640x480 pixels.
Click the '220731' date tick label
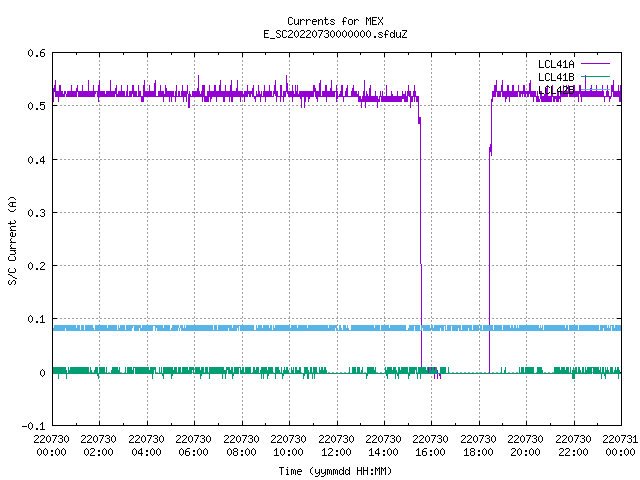pos(620,439)
